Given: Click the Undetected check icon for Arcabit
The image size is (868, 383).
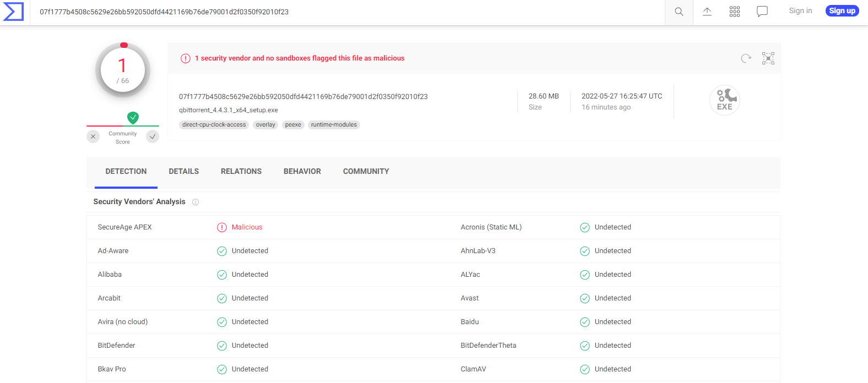Looking at the screenshot, I should 222,298.
